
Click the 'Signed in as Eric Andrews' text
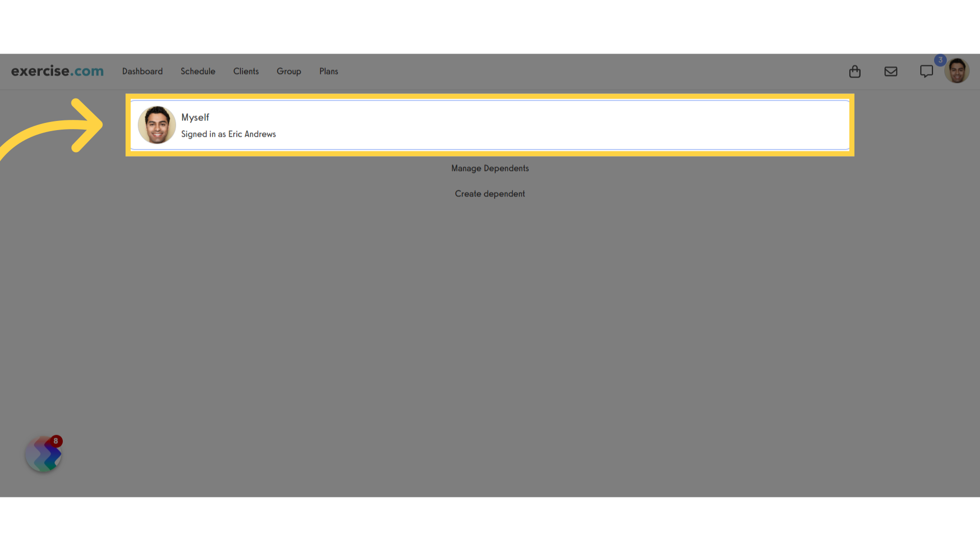pos(229,134)
